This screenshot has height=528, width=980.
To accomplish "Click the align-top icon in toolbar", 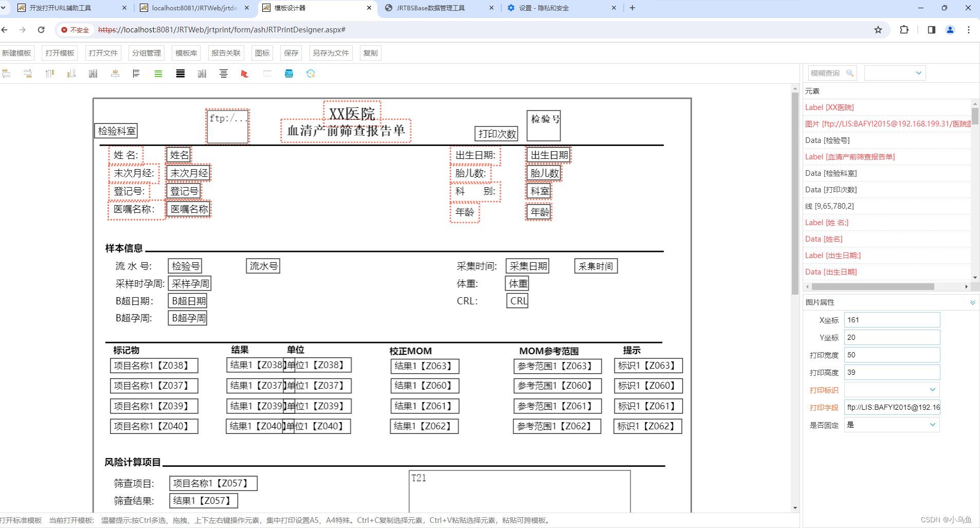I will point(50,74).
